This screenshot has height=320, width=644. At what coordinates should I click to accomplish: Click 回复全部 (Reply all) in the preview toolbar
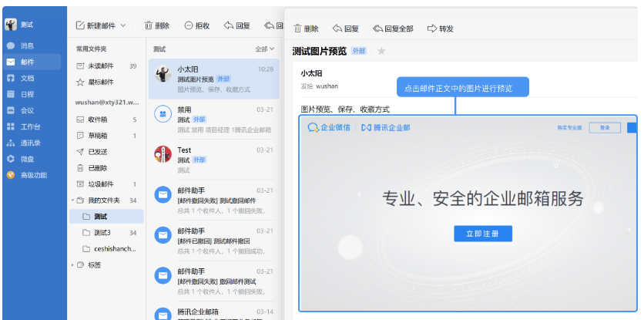[393, 29]
